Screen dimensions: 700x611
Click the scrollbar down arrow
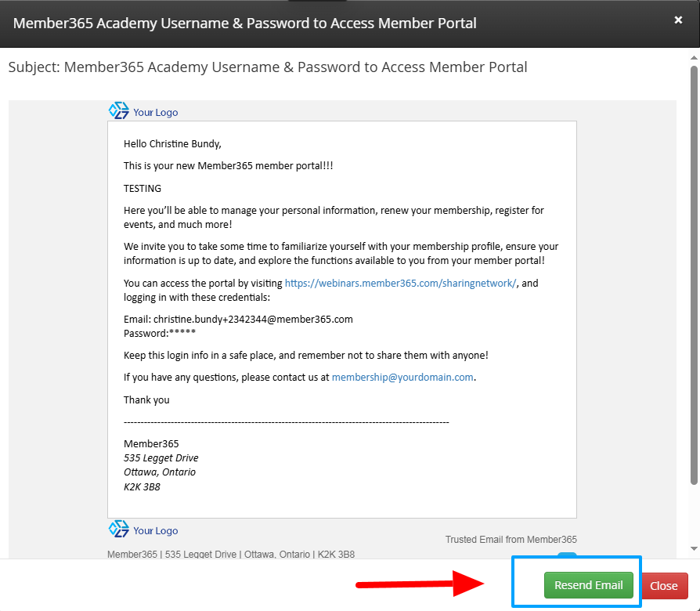(x=694, y=549)
